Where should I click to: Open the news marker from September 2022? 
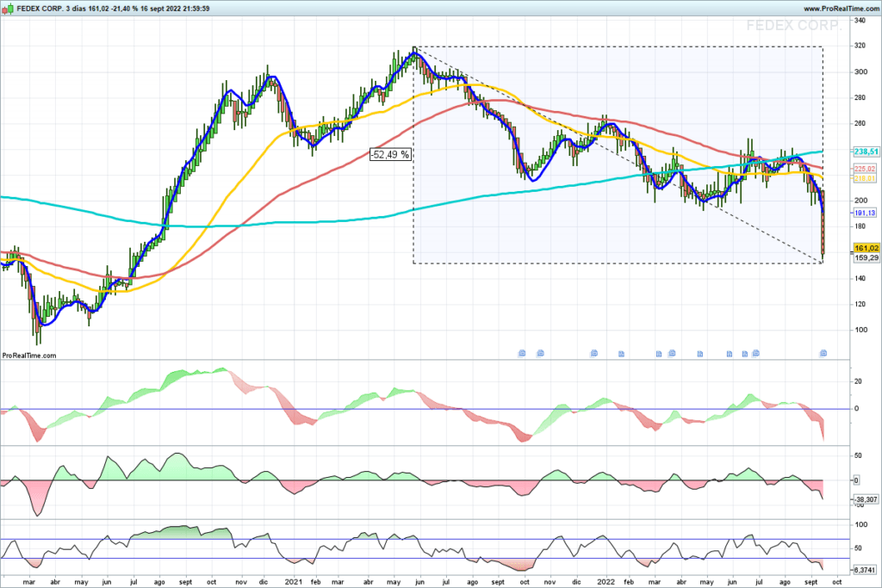[823, 353]
